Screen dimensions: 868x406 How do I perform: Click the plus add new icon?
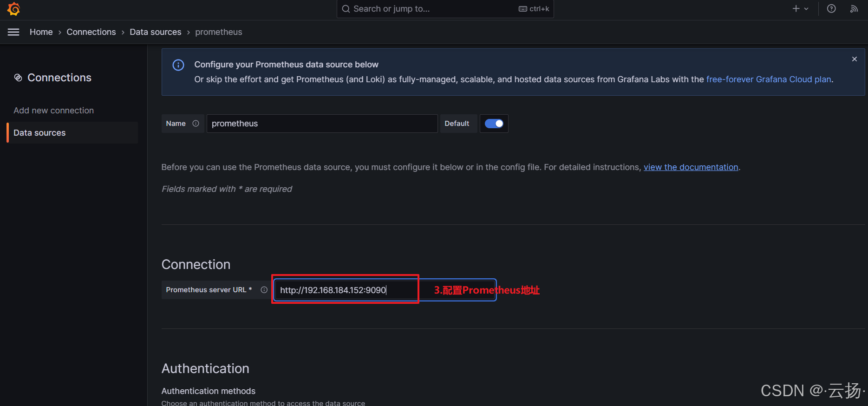(796, 9)
